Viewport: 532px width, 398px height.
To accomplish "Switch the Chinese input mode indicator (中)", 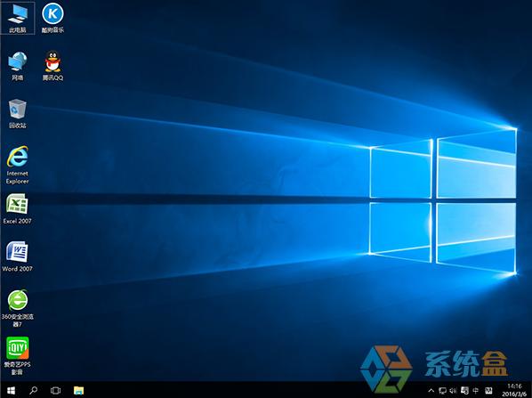I will (x=476, y=391).
